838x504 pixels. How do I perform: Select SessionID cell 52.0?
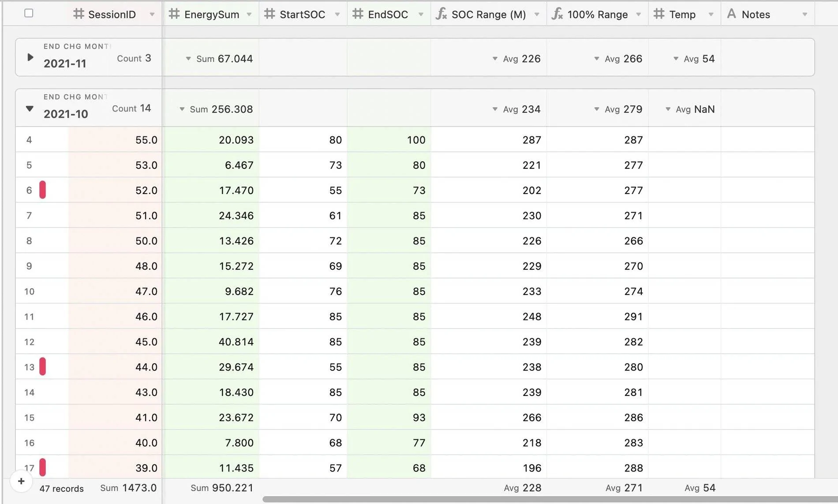coord(115,190)
